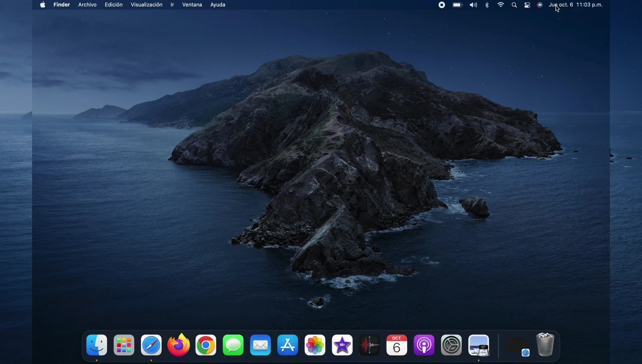
Task: Open the Ayuda menu
Action: point(218,5)
